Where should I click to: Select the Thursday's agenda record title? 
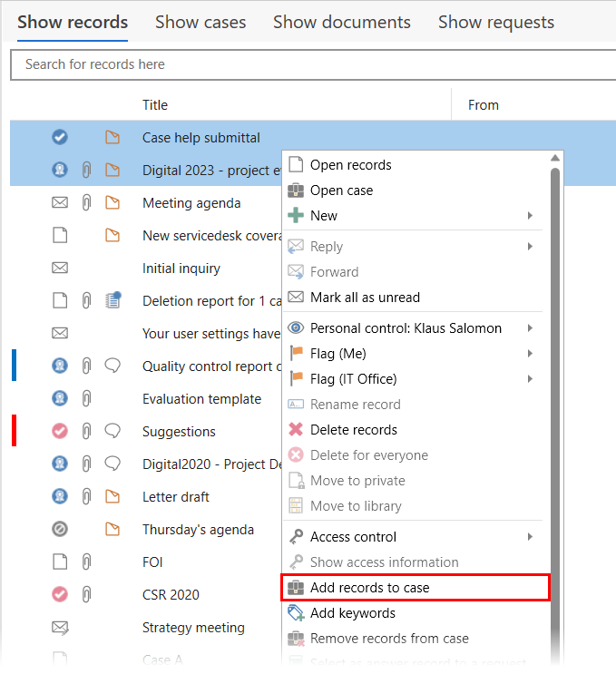[198, 530]
